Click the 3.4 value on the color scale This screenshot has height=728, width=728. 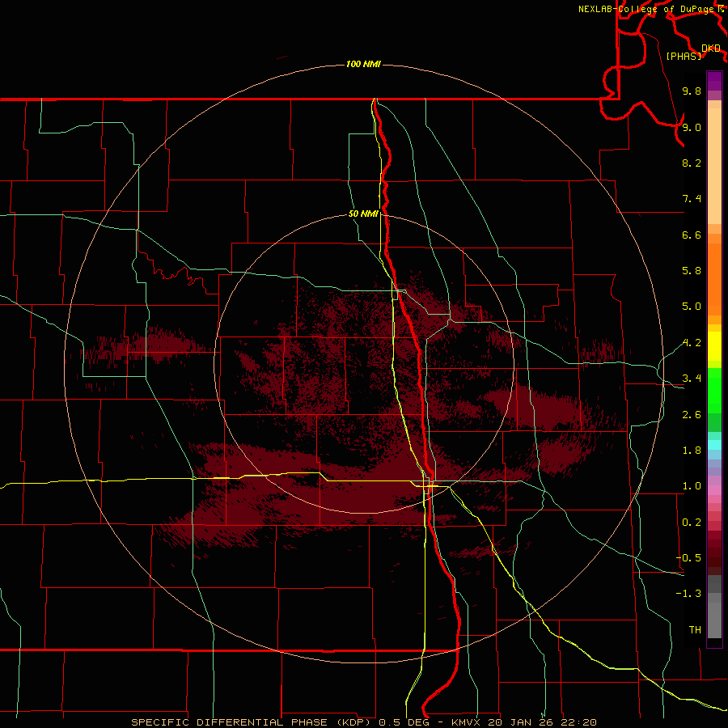point(692,379)
